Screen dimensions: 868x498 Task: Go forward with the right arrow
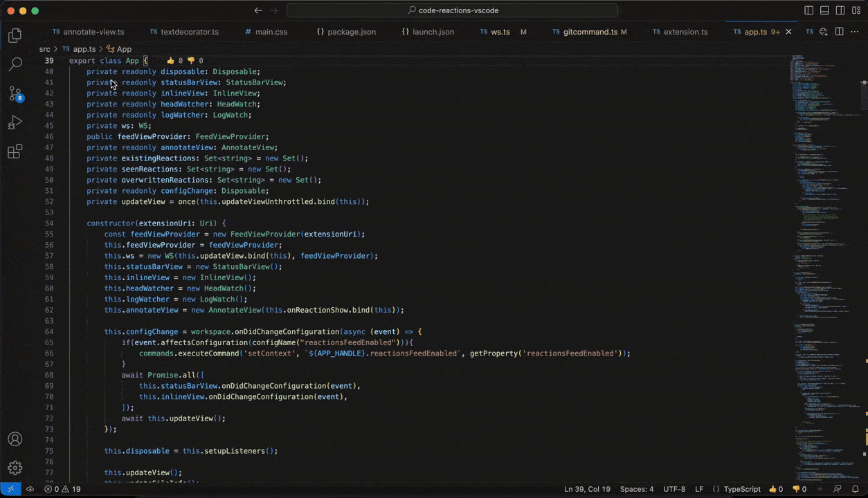coord(274,10)
